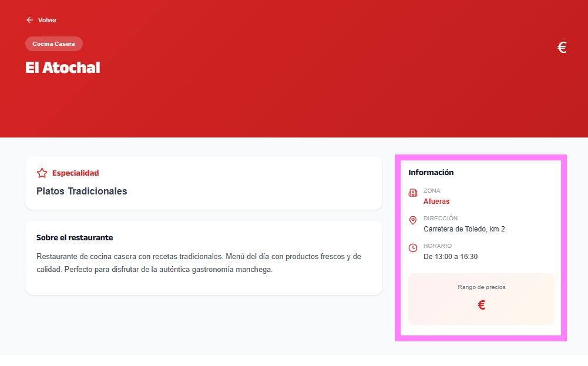Click the clock icon beside Horario

coord(413,248)
